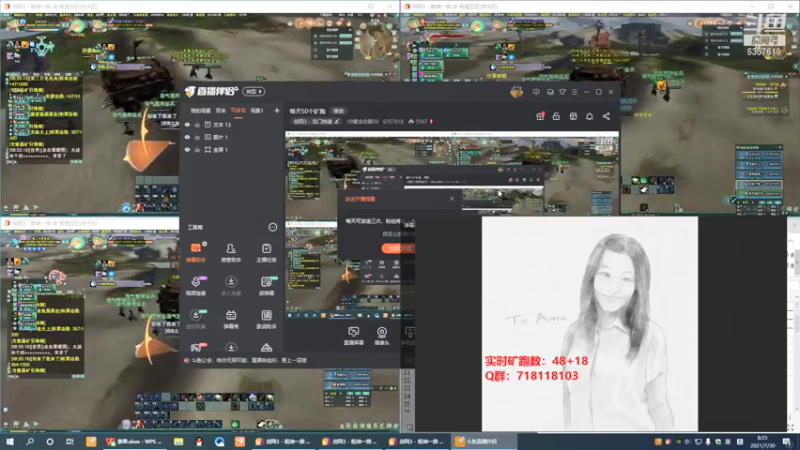Open Task View in taskbar
800x450 pixels.
[x=70, y=441]
